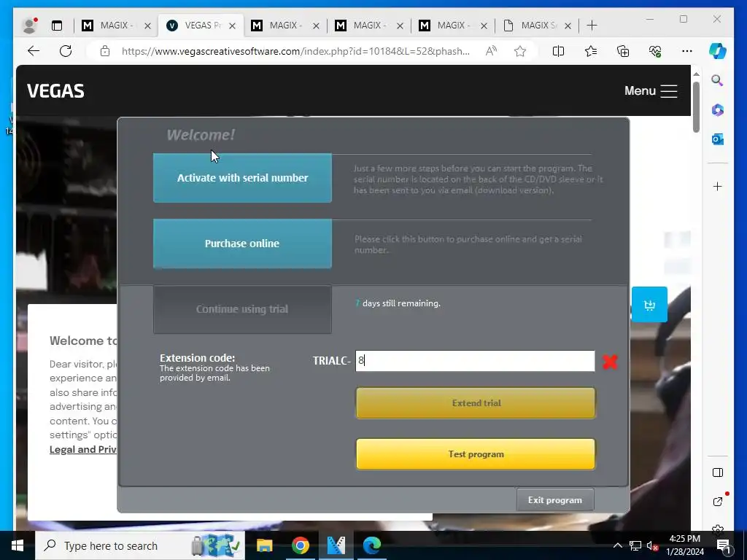Click the open link externally sidebar icon
Image resolution: width=747 pixels, height=560 pixels.
point(718,501)
